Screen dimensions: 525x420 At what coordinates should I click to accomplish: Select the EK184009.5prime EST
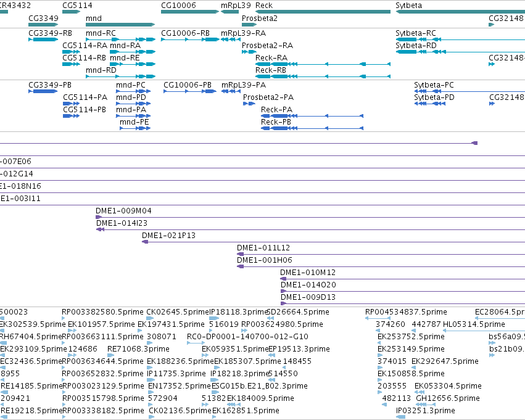coord(234,405)
